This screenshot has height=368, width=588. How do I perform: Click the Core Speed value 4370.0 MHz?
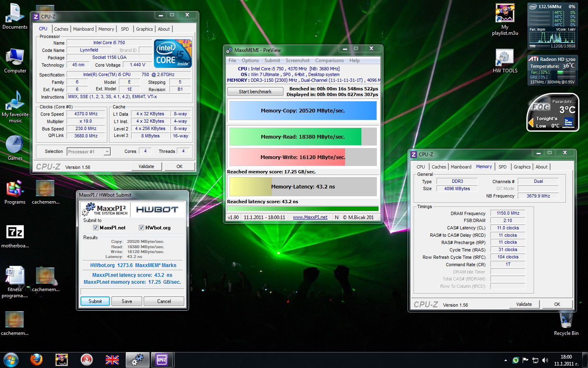click(86, 114)
